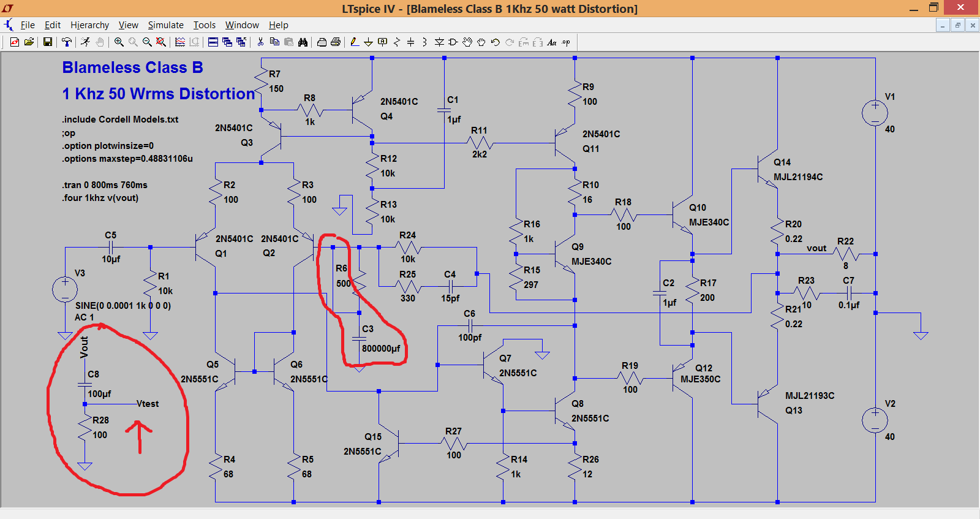Click the '.four 1khz v(vout)' directive

pyautogui.click(x=100, y=198)
